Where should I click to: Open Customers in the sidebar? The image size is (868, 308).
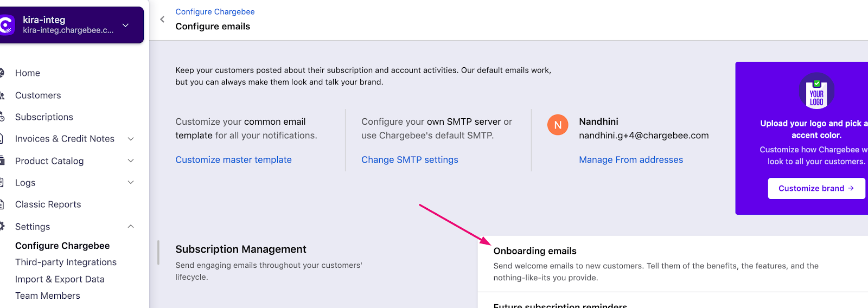click(38, 95)
